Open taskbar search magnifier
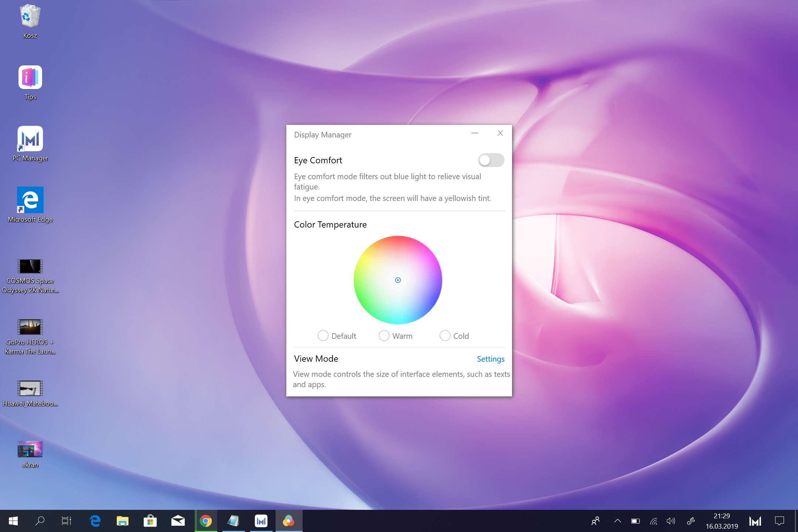The width and height of the screenshot is (798, 532). click(x=40, y=521)
